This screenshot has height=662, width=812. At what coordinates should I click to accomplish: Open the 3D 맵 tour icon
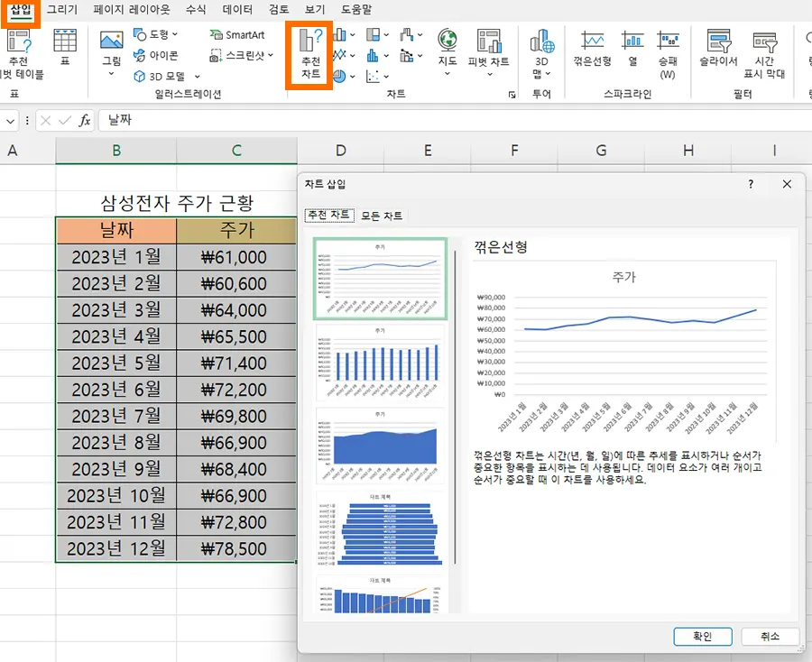(541, 41)
